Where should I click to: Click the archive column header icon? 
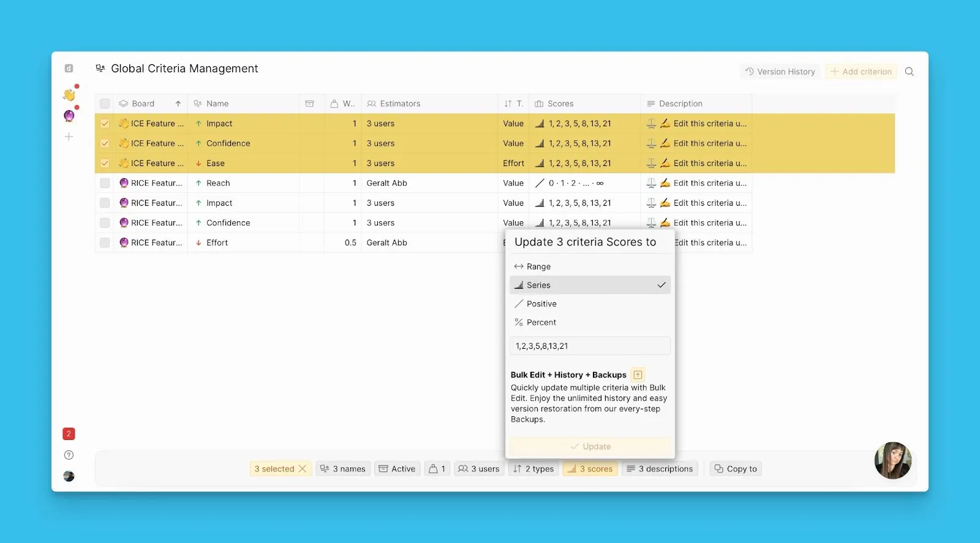pos(310,104)
